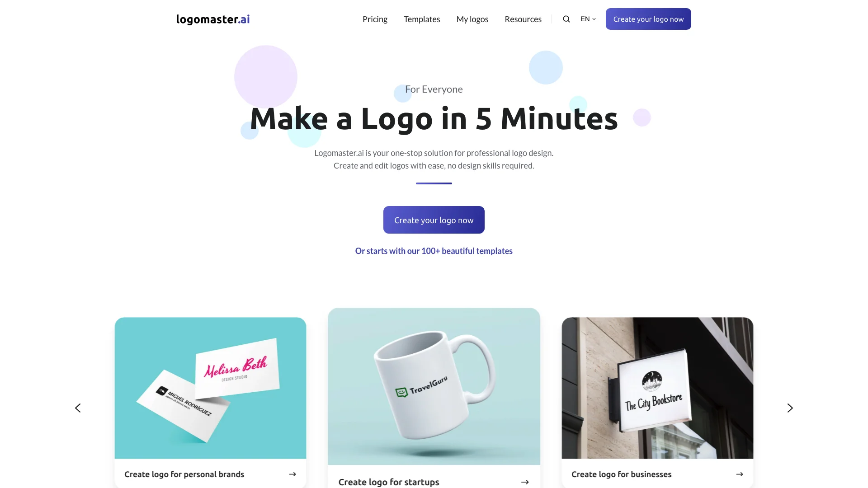This screenshot has height=488, width=868.
Task: Click the horizontal divider line element
Action: pyautogui.click(x=434, y=183)
